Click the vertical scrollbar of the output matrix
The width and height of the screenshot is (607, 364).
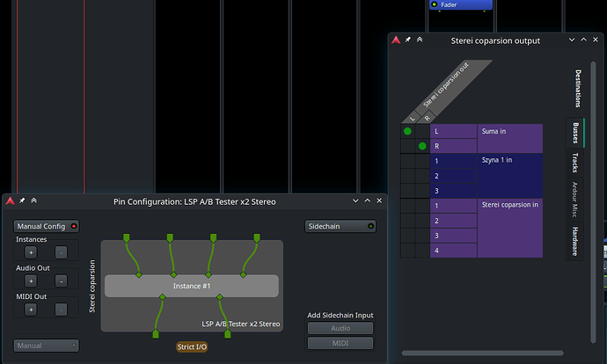(x=593, y=202)
